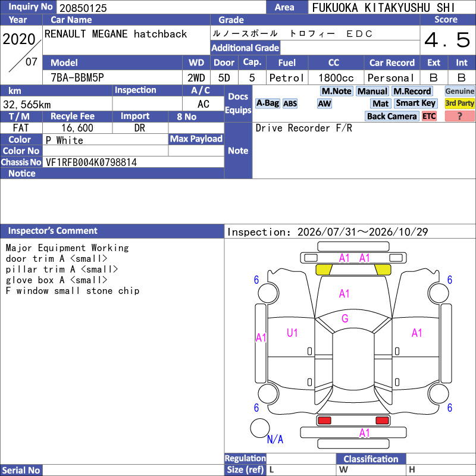
Task: Click the red ETC badge
Action: tap(429, 116)
